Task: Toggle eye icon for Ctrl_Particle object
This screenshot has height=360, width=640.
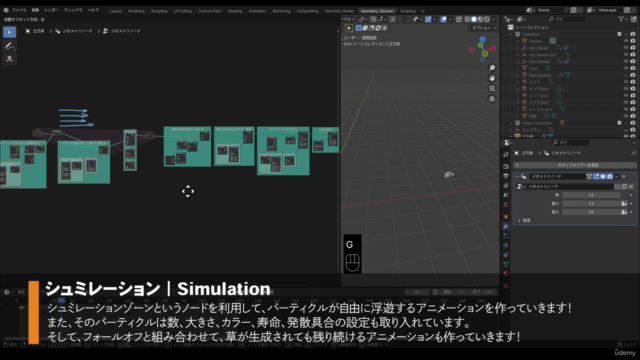Action: pyautogui.click(x=626, y=61)
